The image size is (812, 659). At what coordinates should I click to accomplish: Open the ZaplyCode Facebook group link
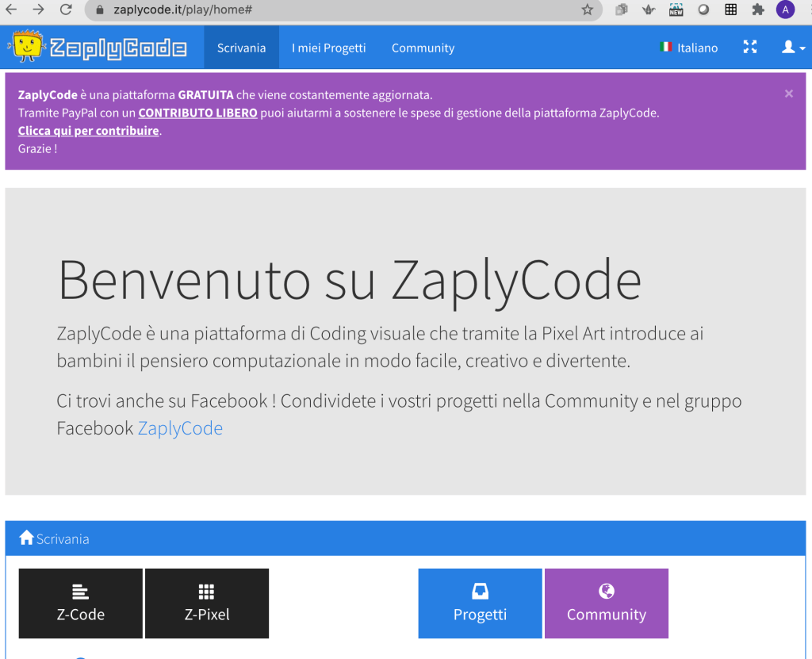(x=180, y=428)
